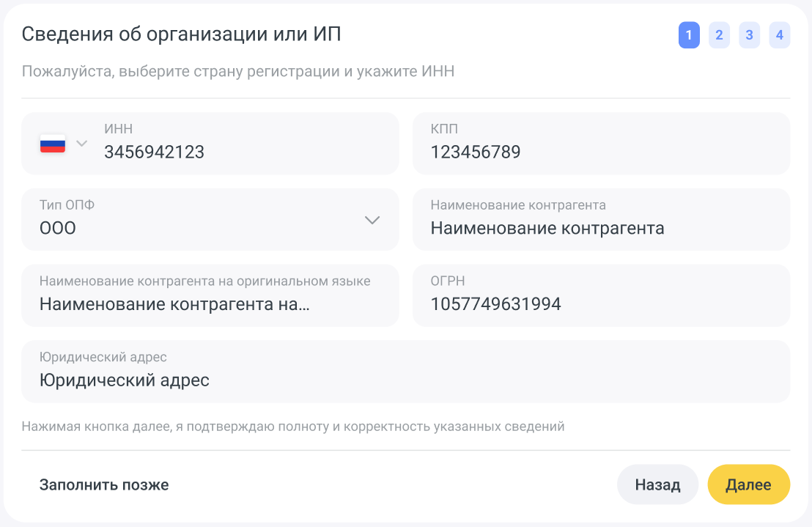This screenshot has height=527, width=812.
Task: Jump to step 3 indicator
Action: click(x=749, y=35)
